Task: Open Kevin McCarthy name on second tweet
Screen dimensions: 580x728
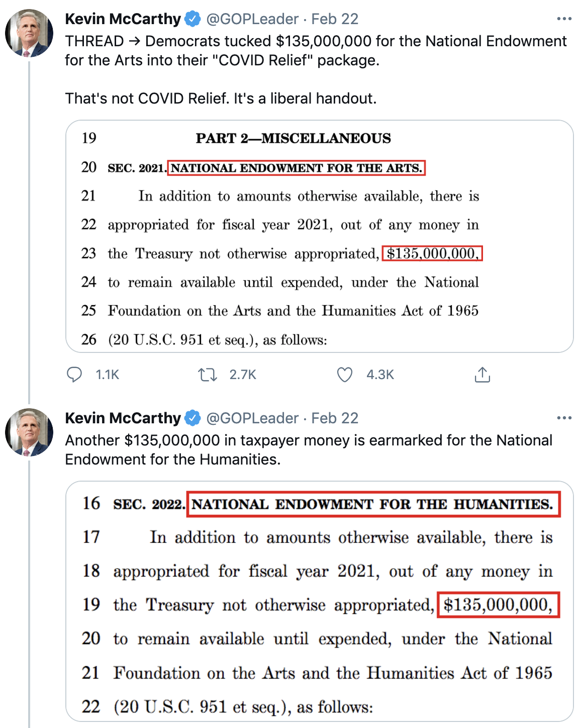Action: [x=123, y=418]
